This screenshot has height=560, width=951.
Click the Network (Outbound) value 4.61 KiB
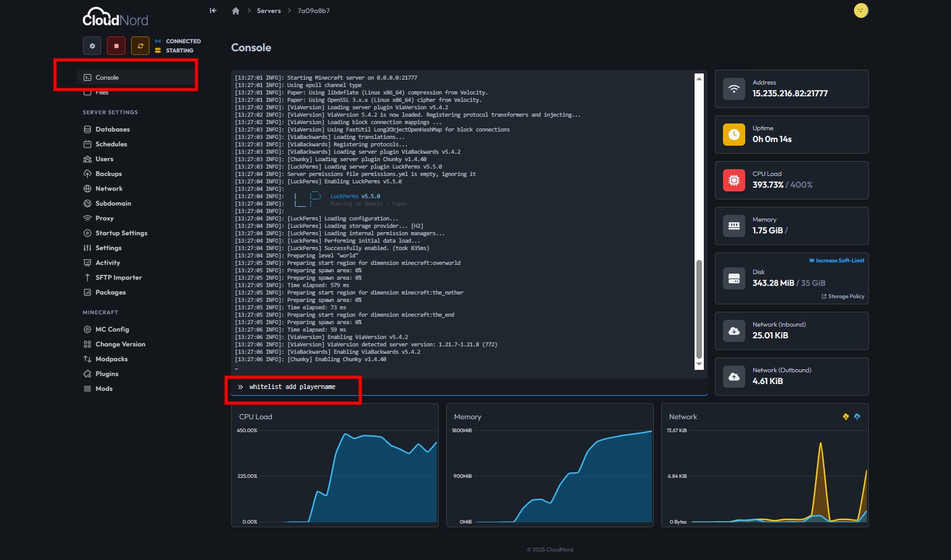tap(767, 382)
